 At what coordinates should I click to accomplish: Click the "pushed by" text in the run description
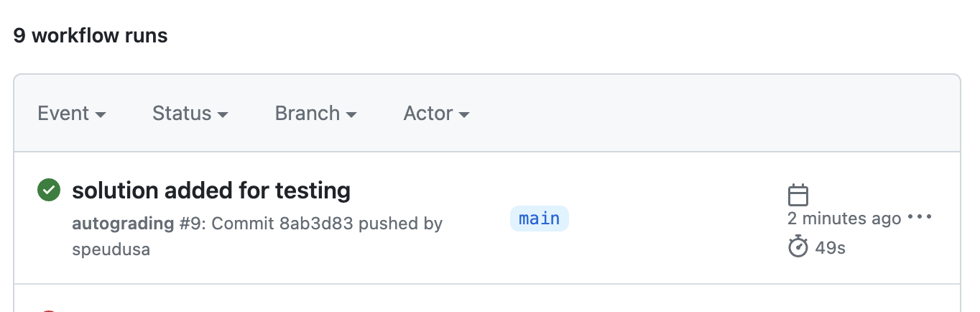[401, 224]
